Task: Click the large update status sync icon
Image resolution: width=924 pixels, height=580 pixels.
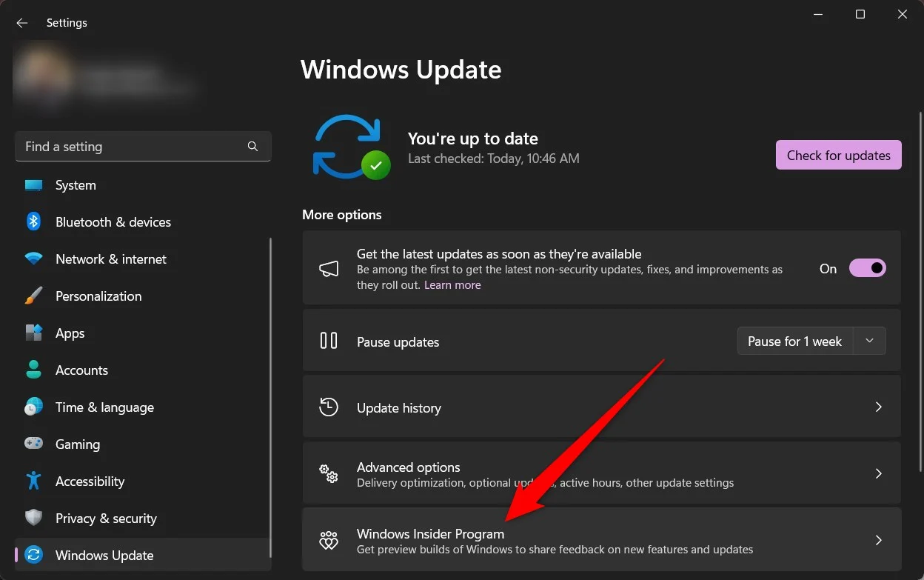Action: pyautogui.click(x=350, y=147)
